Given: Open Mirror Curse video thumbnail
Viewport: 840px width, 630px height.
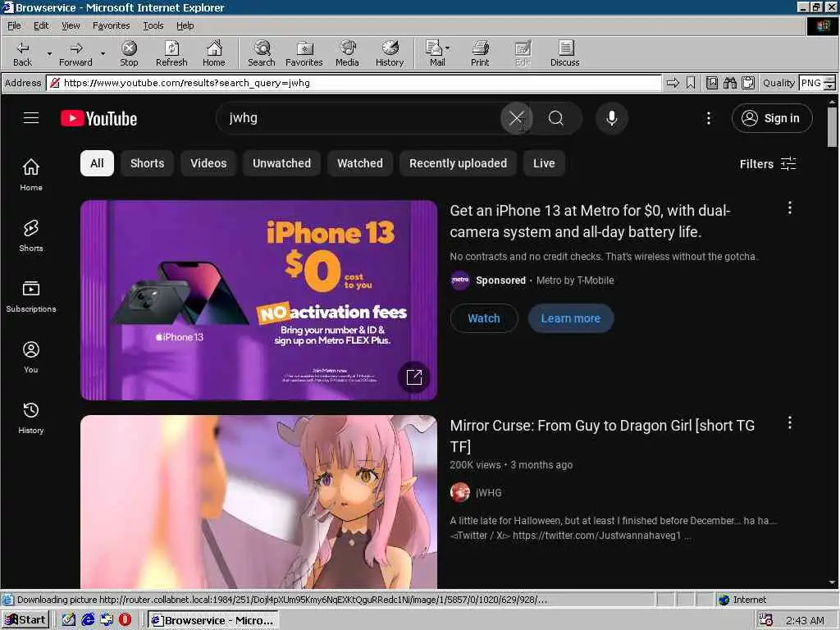Looking at the screenshot, I should click(x=258, y=502).
